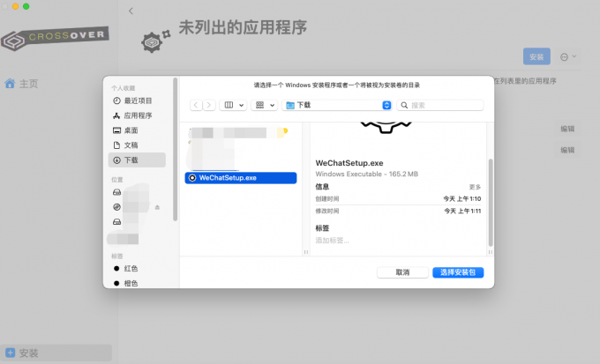Click the 创建时间 row in info

pyautogui.click(x=398, y=199)
